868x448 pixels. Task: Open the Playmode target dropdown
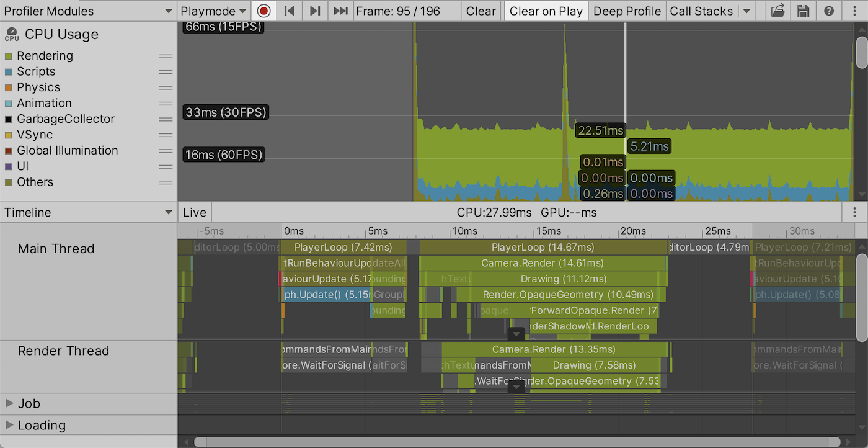point(214,11)
